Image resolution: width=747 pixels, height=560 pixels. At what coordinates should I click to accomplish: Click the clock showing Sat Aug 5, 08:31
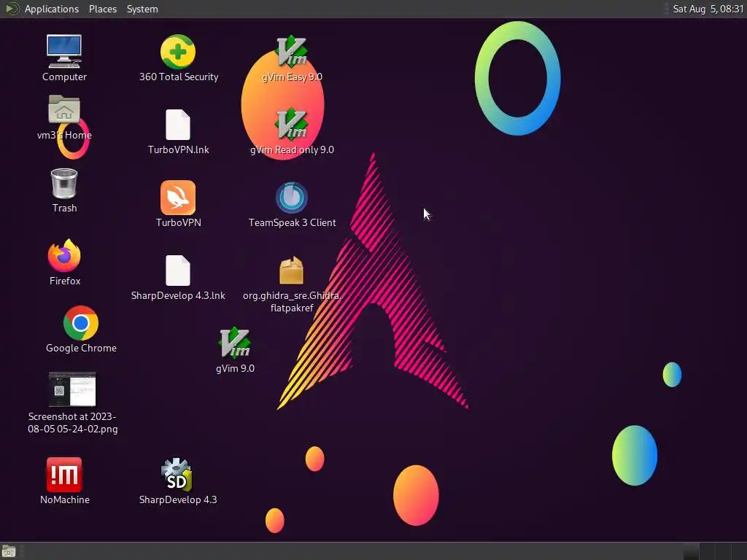coord(708,9)
